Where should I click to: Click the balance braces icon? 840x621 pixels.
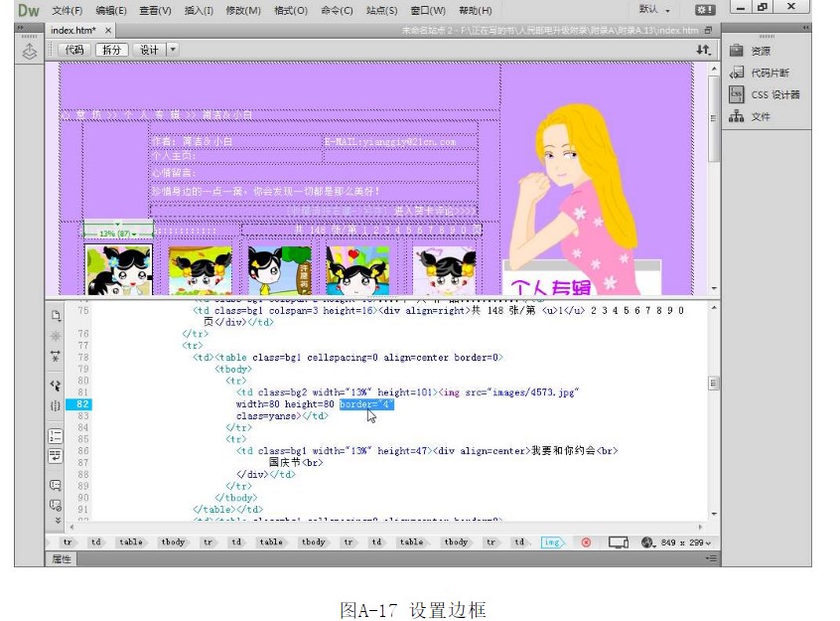pyautogui.click(x=56, y=405)
